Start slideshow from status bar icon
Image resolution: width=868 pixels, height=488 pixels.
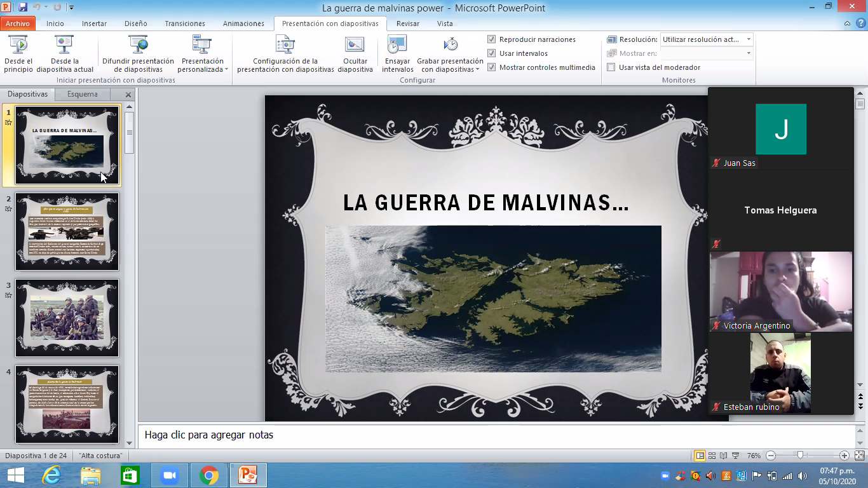pyautogui.click(x=735, y=456)
